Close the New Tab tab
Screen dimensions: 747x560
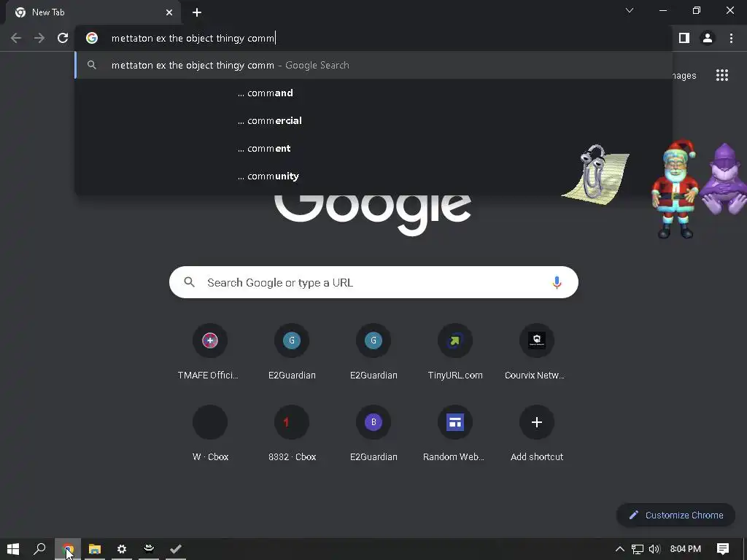[169, 12]
